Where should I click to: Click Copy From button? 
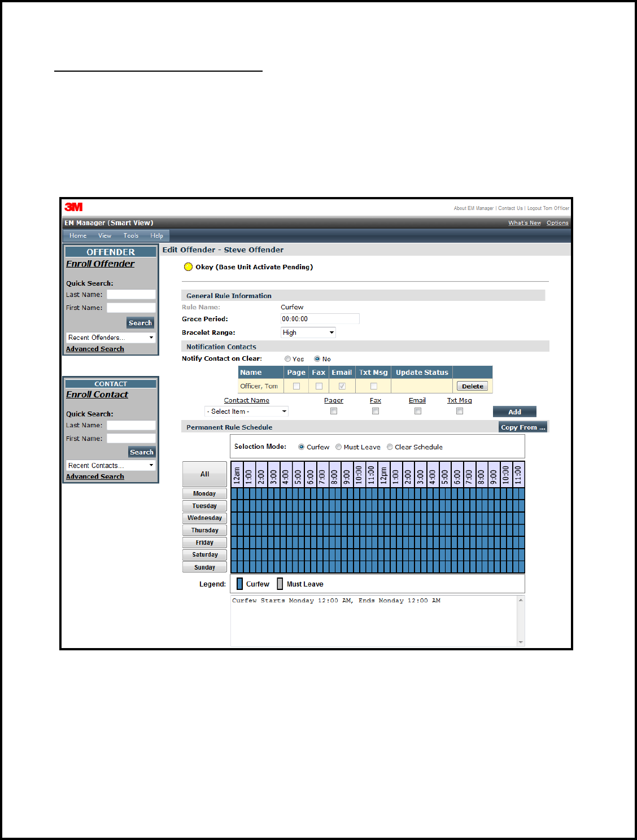point(523,427)
